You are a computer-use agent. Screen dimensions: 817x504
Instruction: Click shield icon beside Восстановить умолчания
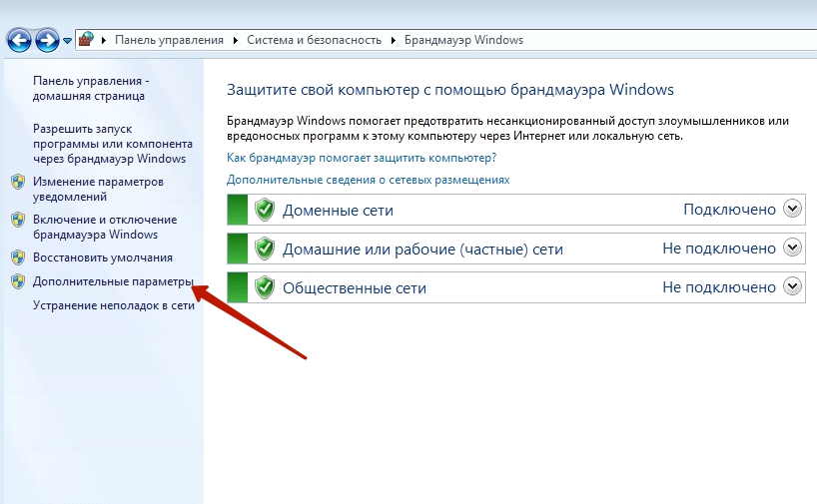pos(18,257)
